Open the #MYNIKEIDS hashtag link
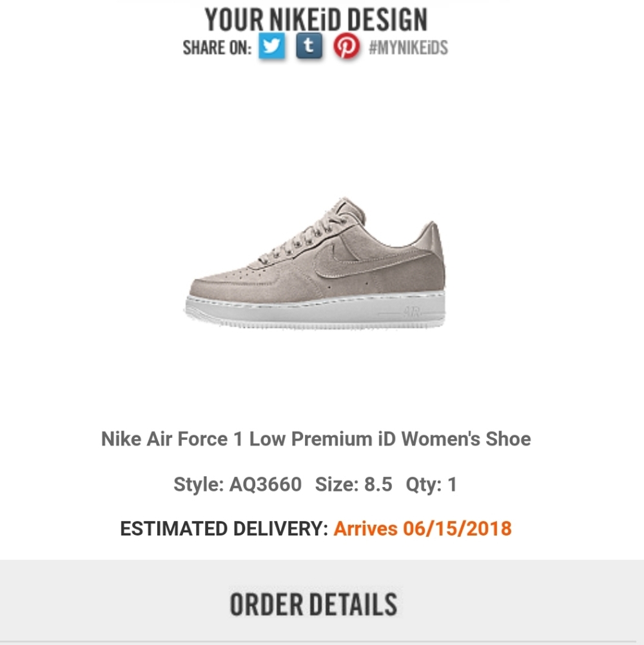 click(408, 48)
